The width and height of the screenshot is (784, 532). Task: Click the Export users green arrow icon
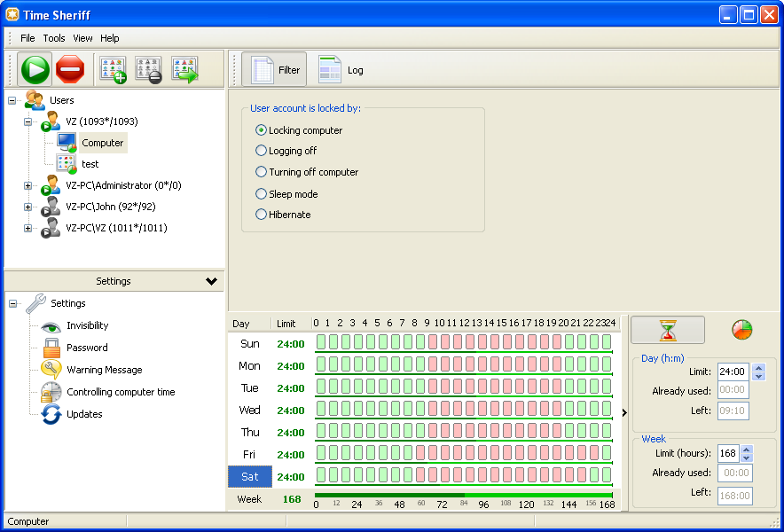point(184,69)
